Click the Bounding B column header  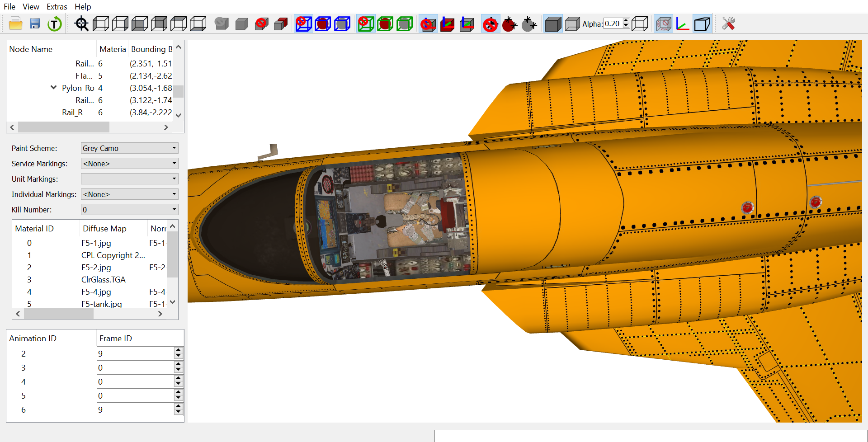click(151, 49)
